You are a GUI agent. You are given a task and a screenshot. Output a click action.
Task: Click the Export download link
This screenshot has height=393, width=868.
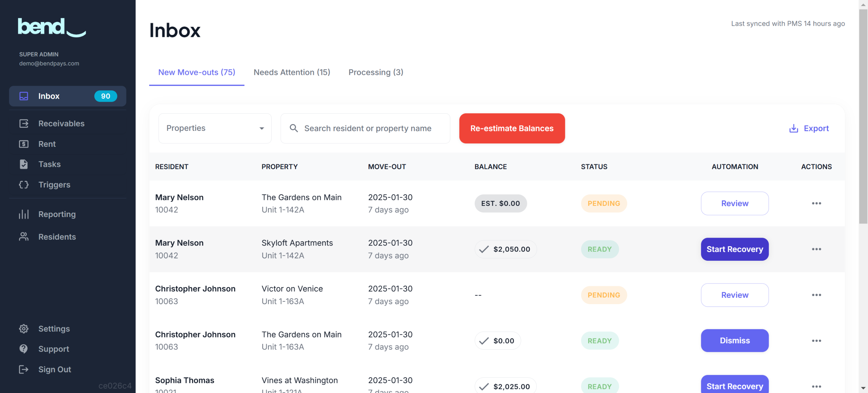coord(809,128)
